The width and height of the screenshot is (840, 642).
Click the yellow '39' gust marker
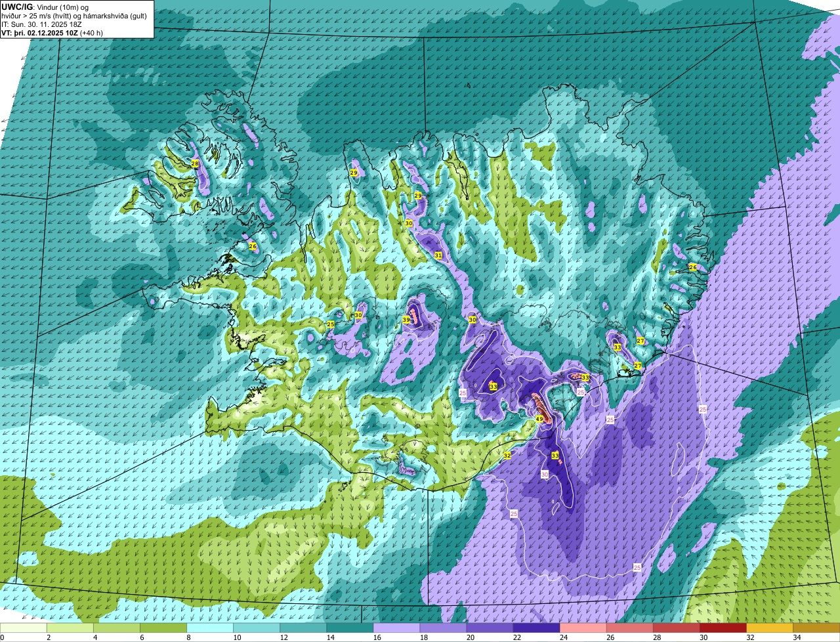pos(406,320)
